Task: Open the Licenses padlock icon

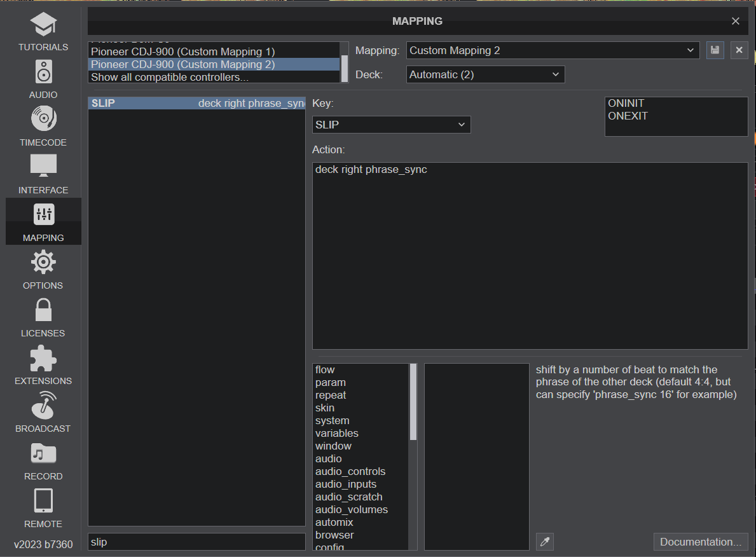Action: 43,310
